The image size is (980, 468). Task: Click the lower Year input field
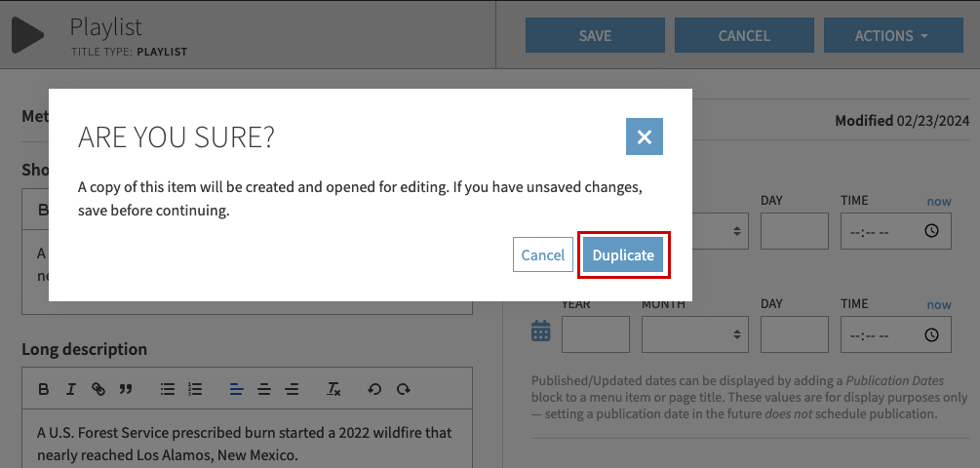click(595, 334)
